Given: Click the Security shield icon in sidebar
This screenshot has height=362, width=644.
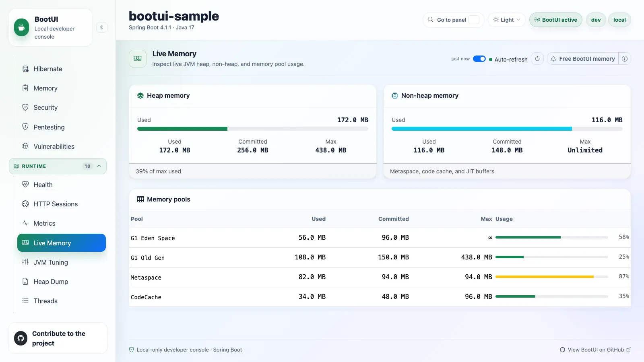Looking at the screenshot, I should [25, 107].
